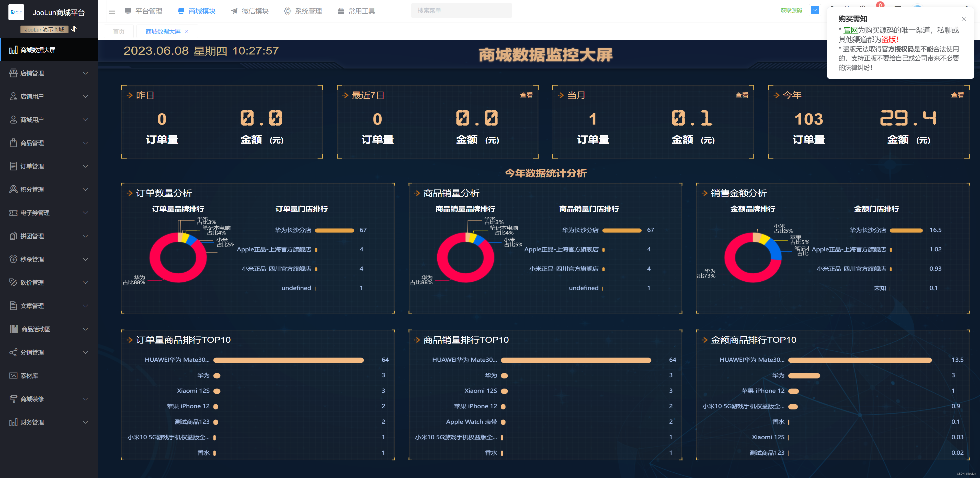Expand the 商城装修 chevron

[85, 399]
